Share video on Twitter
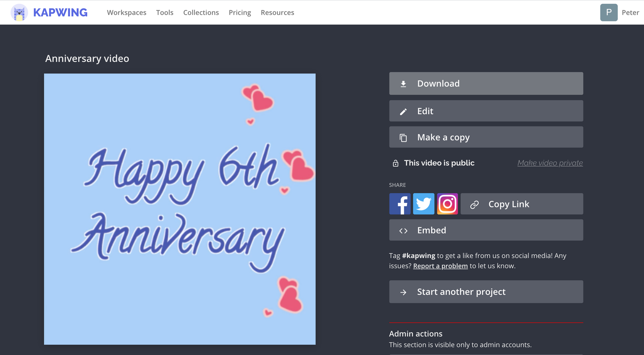This screenshot has height=355, width=644. click(x=423, y=204)
